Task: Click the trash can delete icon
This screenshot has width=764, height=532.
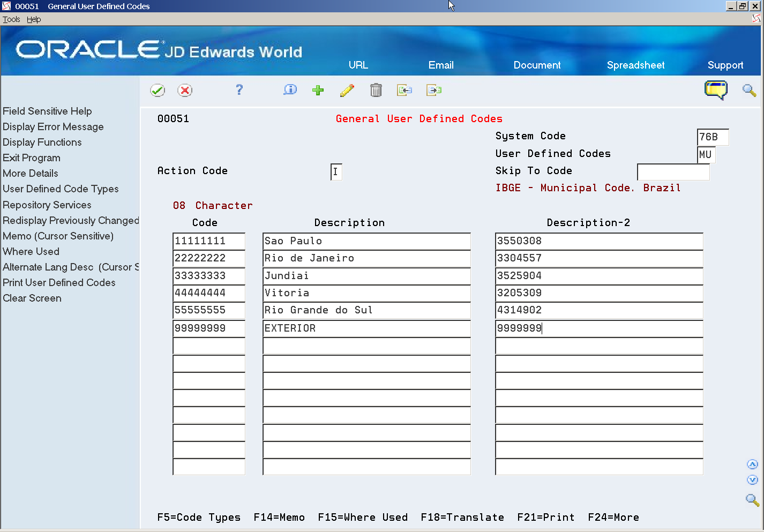Action: [x=376, y=90]
